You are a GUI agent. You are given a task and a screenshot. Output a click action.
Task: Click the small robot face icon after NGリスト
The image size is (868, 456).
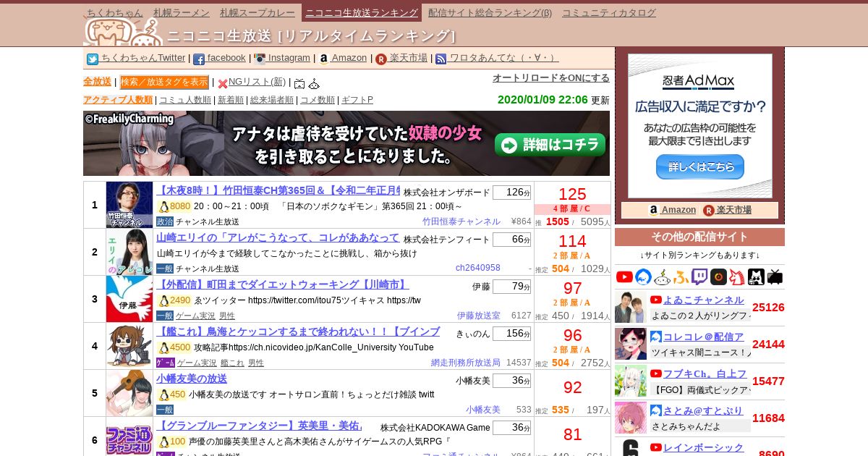314,84
